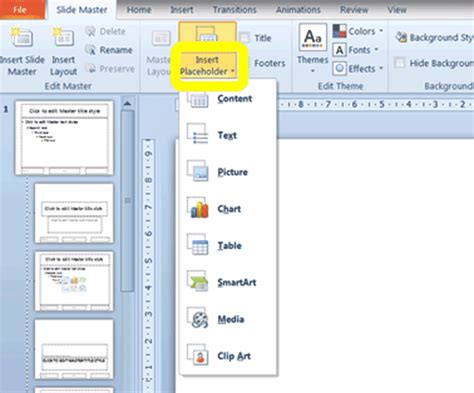This screenshot has height=393, width=474.
Task: Toggle the Title checkbox
Action: (245, 38)
